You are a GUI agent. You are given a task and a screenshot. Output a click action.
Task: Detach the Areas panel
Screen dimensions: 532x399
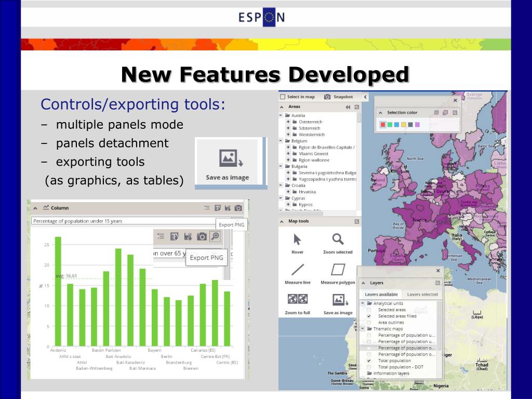pyautogui.click(x=356, y=107)
